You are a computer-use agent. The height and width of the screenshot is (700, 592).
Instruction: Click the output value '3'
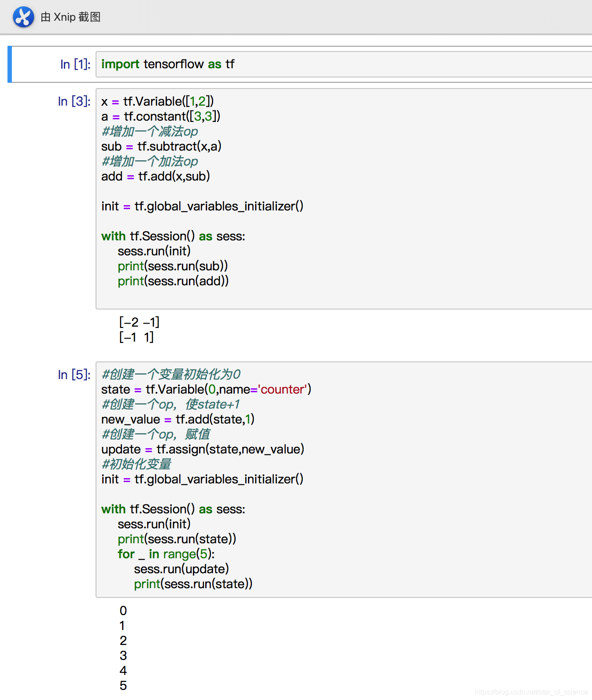123,656
